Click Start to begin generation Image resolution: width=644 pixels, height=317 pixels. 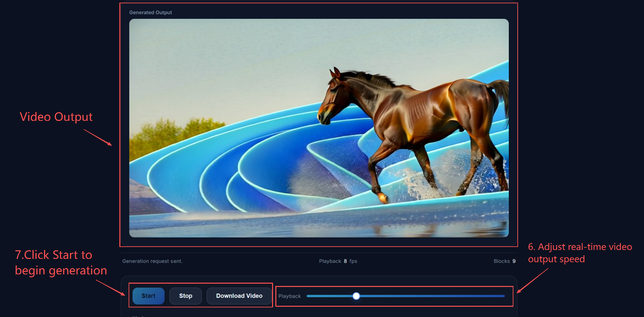coord(148,296)
